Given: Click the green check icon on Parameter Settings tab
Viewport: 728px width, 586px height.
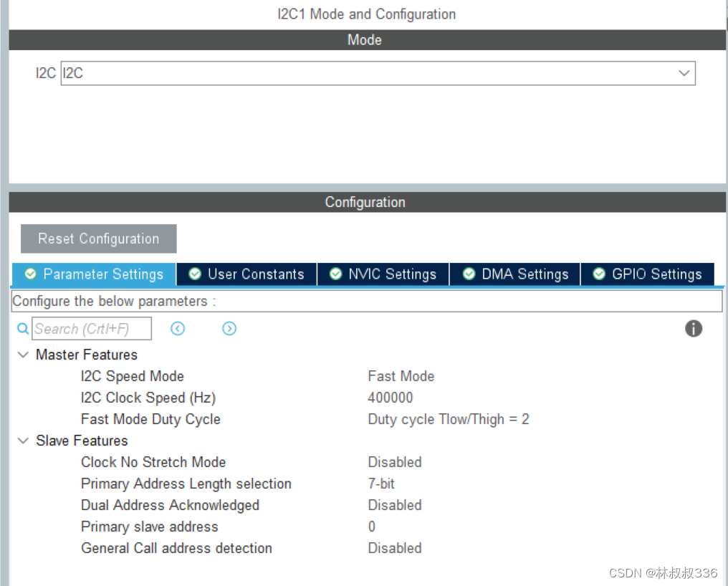Looking at the screenshot, I should point(30,274).
